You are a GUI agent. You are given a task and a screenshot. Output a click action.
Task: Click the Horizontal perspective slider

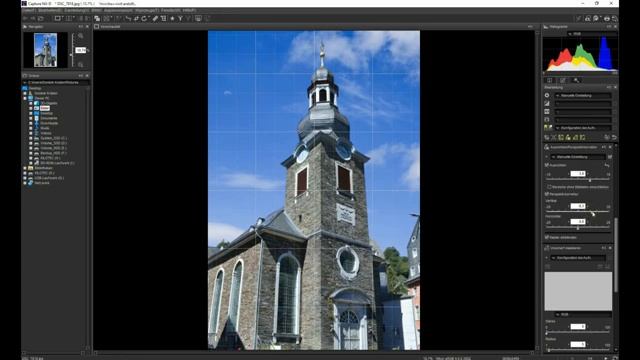[x=578, y=227]
